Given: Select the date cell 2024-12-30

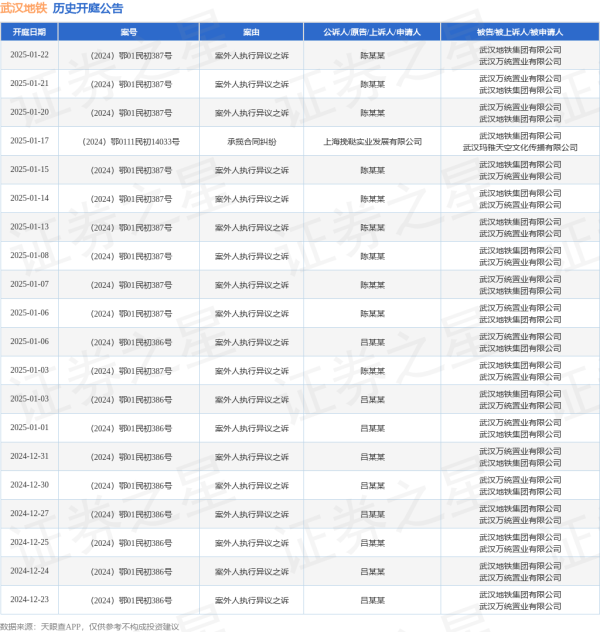Looking at the screenshot, I should click(x=29, y=484).
